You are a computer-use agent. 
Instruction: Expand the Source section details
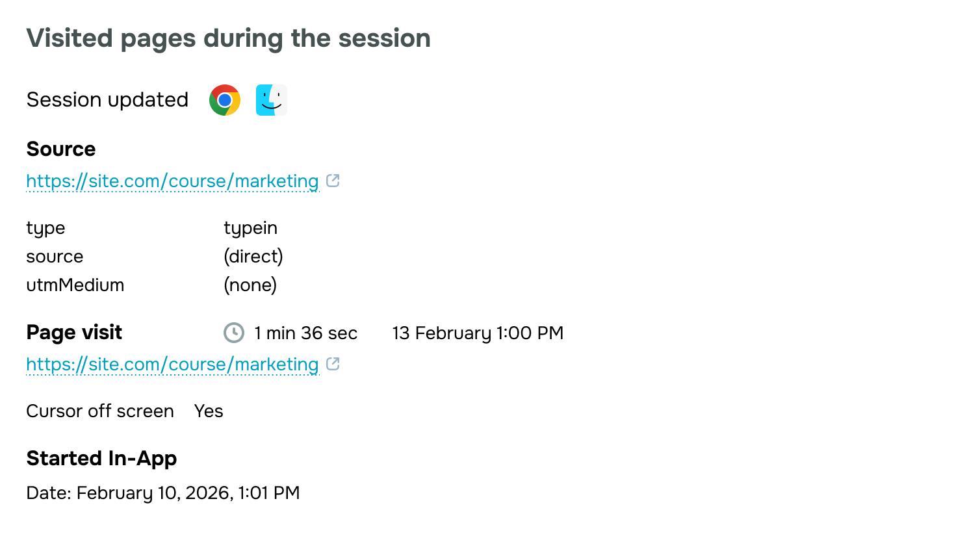pyautogui.click(x=60, y=149)
